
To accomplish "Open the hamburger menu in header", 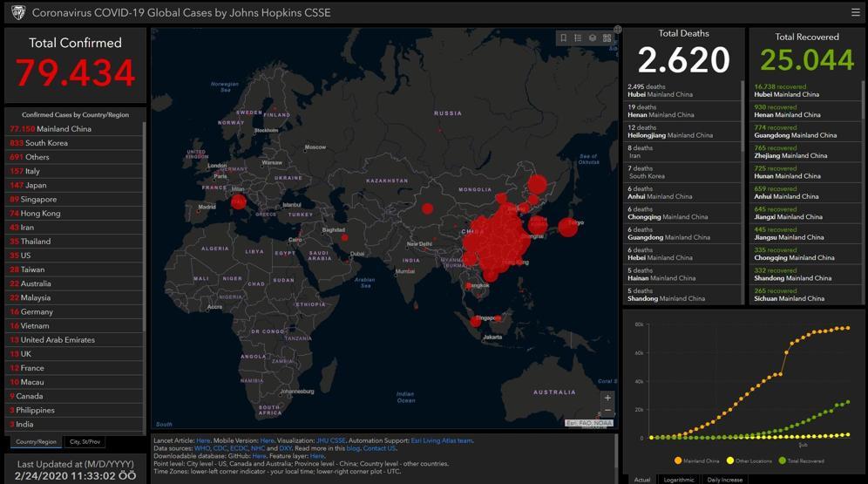I will coord(855,12).
